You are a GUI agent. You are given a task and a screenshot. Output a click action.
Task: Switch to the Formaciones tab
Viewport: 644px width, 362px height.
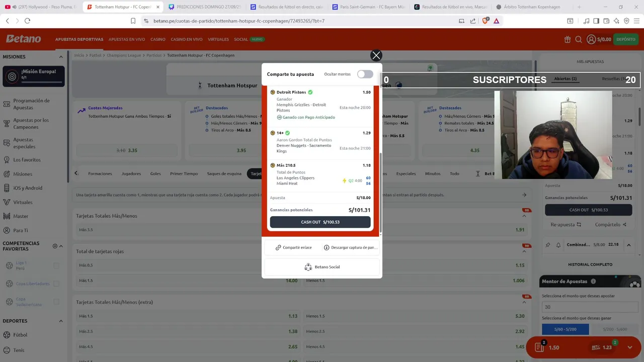pyautogui.click(x=100, y=173)
